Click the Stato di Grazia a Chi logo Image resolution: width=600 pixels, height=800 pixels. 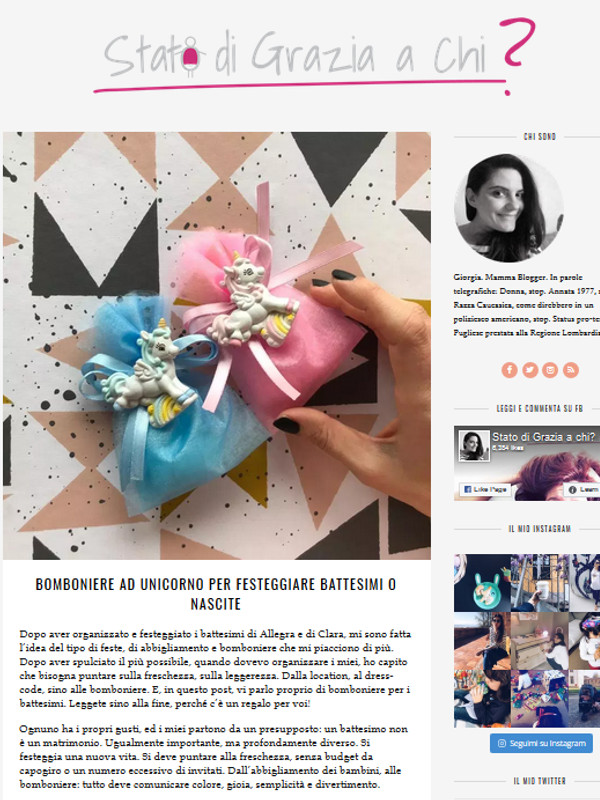click(314, 57)
